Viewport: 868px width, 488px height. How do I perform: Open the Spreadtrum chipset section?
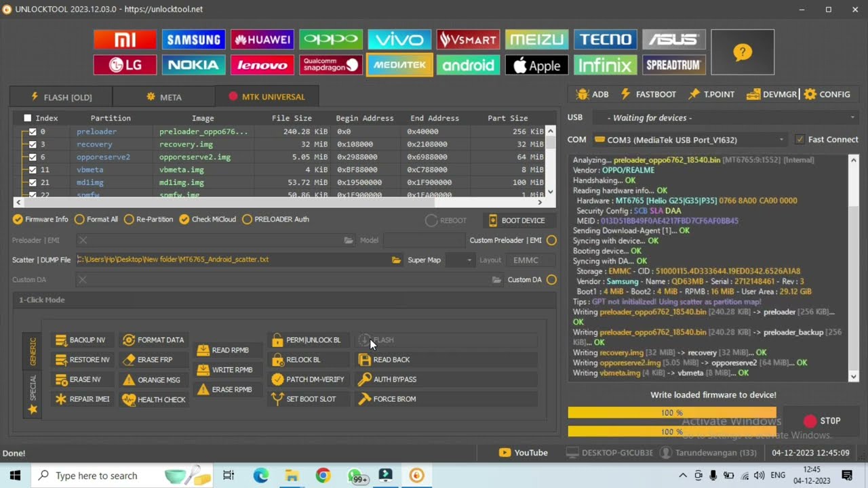674,65
